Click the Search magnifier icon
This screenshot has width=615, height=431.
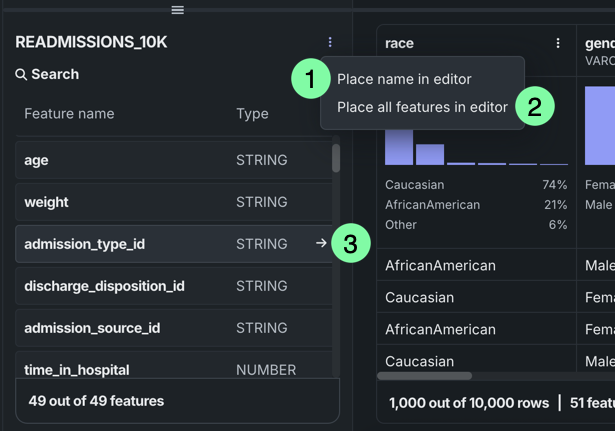[x=21, y=75]
